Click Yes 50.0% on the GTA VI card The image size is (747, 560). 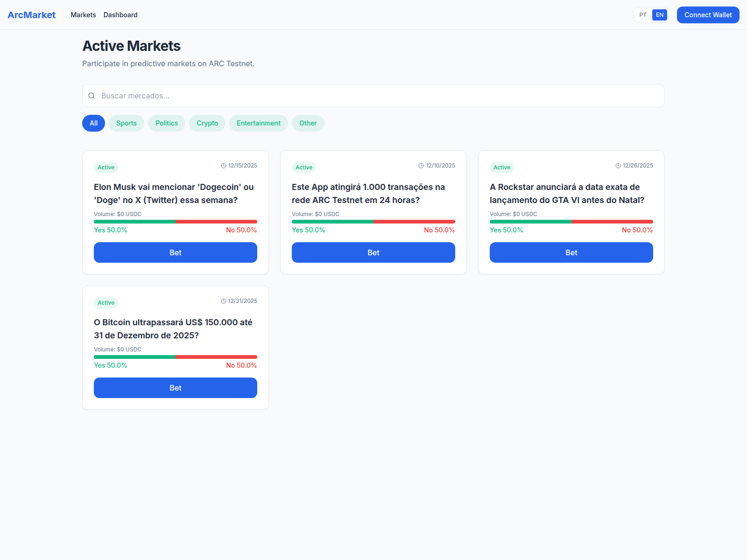click(507, 230)
